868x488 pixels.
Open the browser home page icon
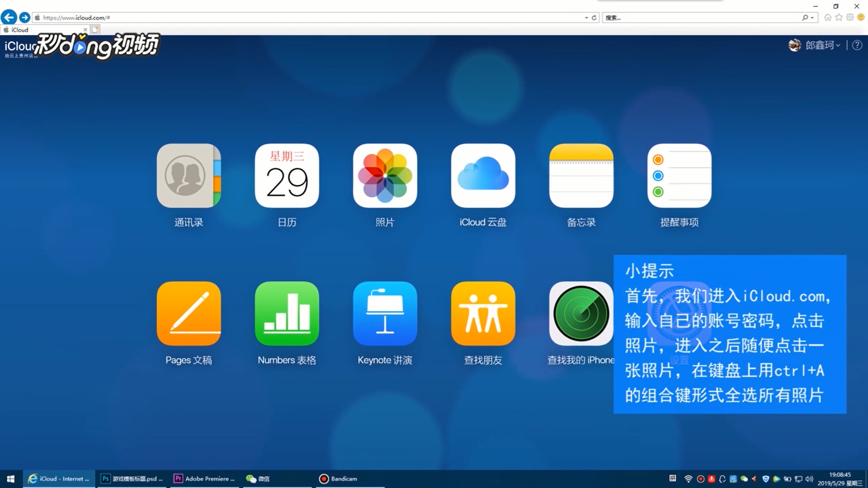click(x=828, y=18)
